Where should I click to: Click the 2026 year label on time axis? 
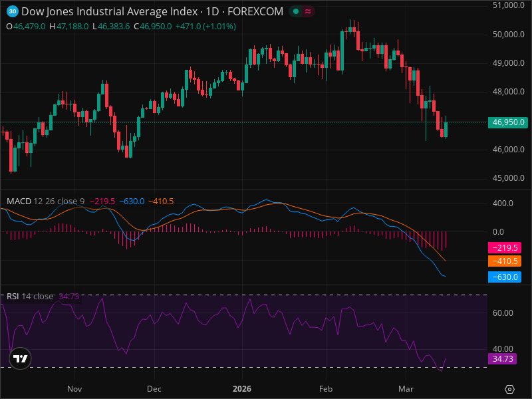[x=242, y=389]
